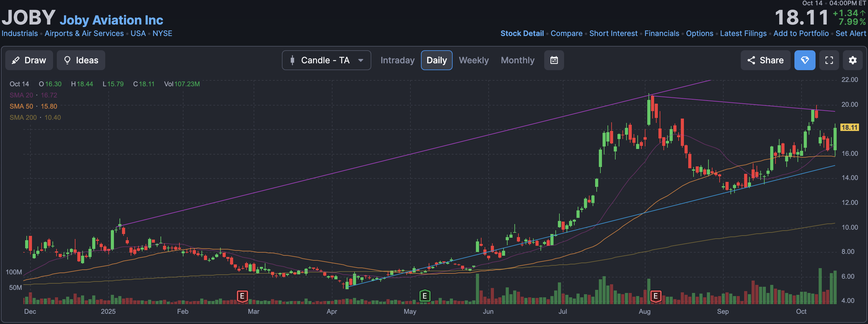
Task: Open the NYSE exchange link
Action: click(162, 33)
